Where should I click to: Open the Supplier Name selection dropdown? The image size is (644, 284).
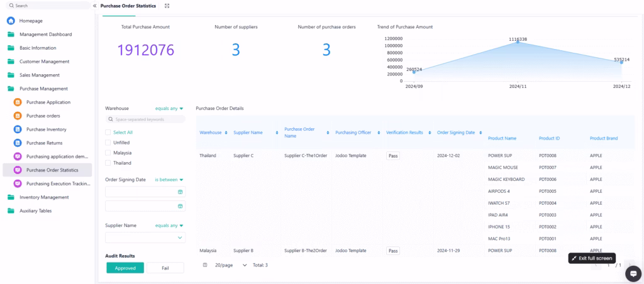(145, 238)
